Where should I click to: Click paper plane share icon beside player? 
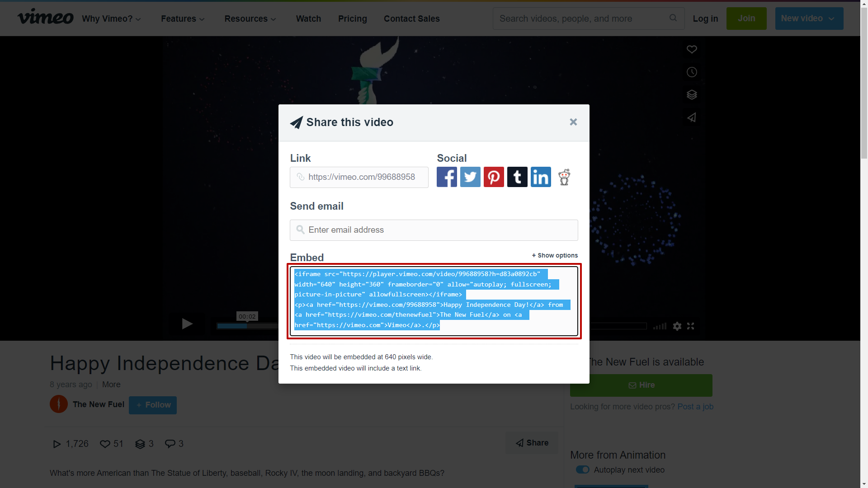692,117
